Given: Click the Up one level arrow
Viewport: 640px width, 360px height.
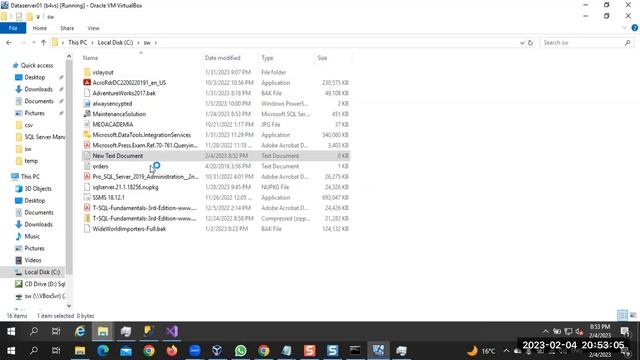Looking at the screenshot, I should [x=43, y=42].
